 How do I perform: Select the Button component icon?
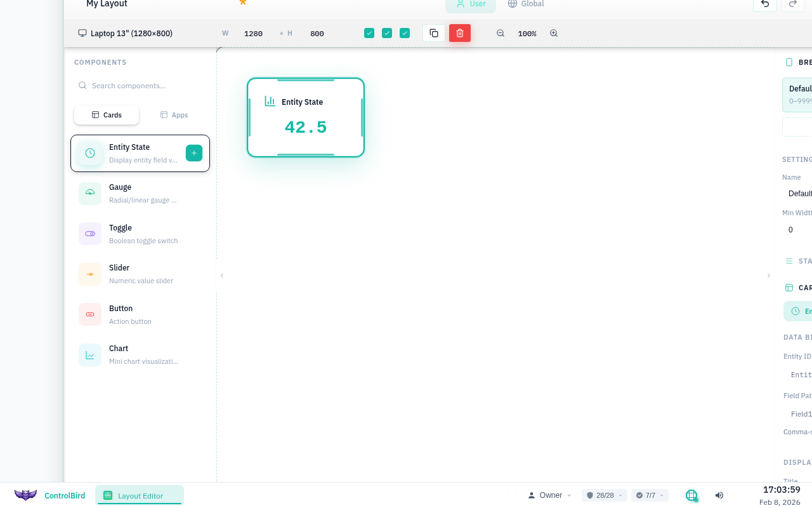point(90,314)
